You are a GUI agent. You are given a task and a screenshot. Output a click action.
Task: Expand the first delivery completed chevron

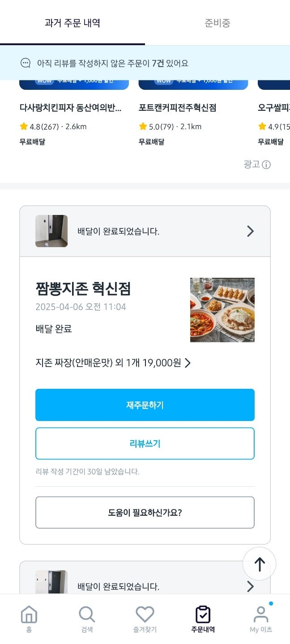click(250, 231)
